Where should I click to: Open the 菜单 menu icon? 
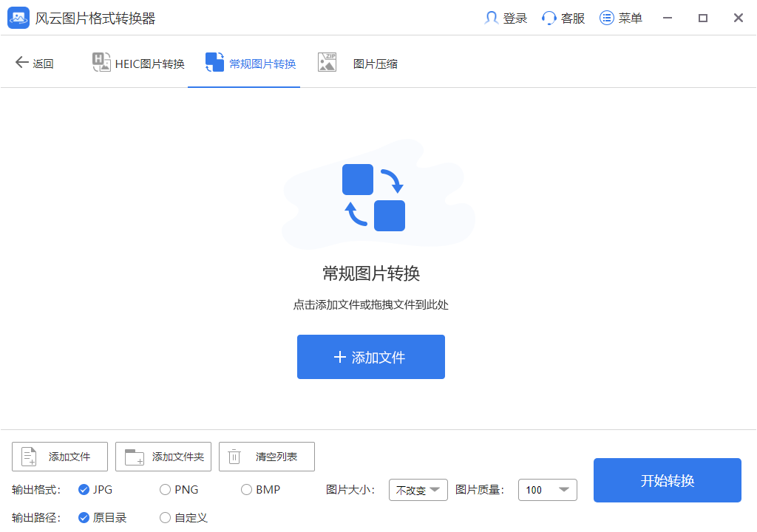click(x=606, y=18)
